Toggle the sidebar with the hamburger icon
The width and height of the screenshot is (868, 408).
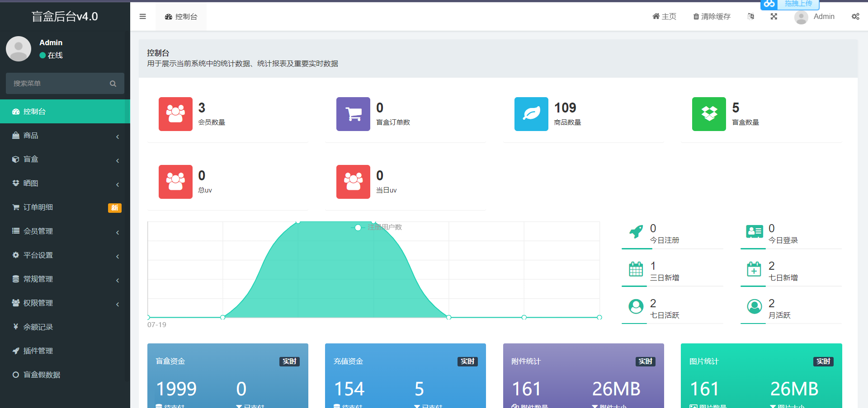coord(142,17)
